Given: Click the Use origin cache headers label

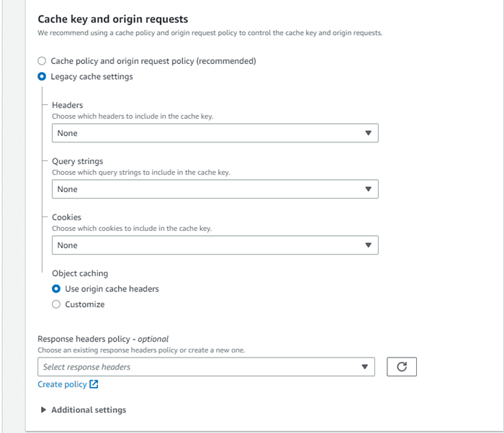Looking at the screenshot, I should (112, 289).
